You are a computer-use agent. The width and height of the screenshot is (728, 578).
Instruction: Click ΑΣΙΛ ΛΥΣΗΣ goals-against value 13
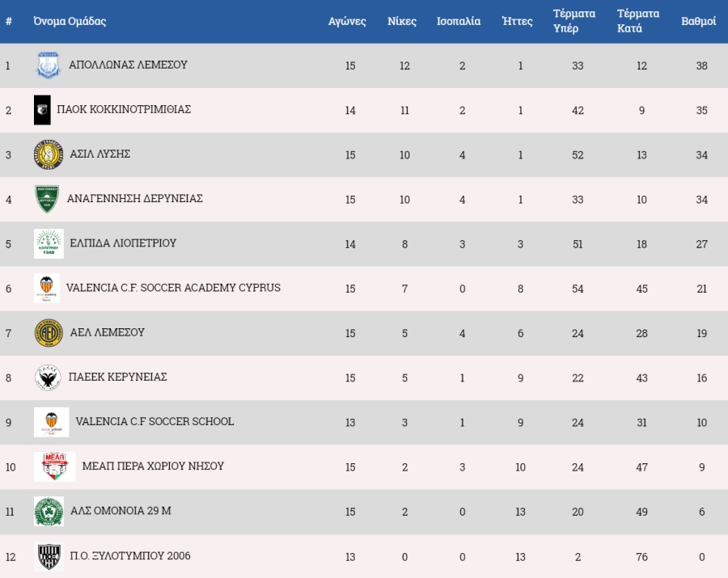641,155
